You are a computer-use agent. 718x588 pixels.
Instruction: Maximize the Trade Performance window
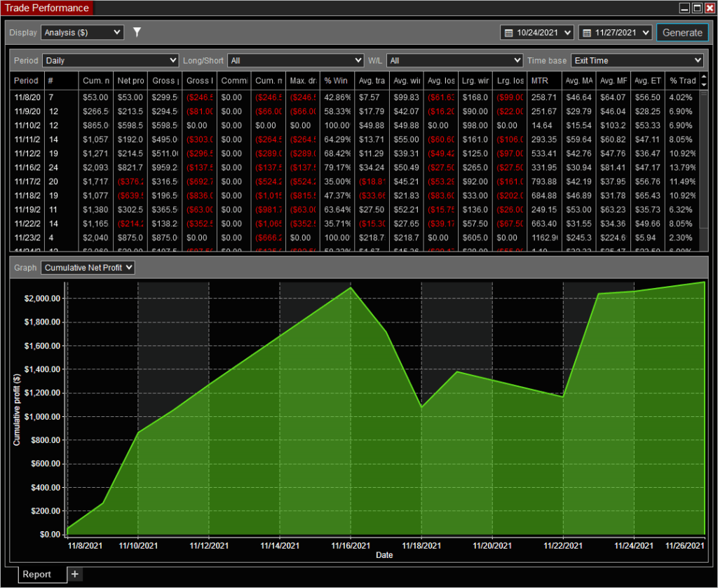697,8
